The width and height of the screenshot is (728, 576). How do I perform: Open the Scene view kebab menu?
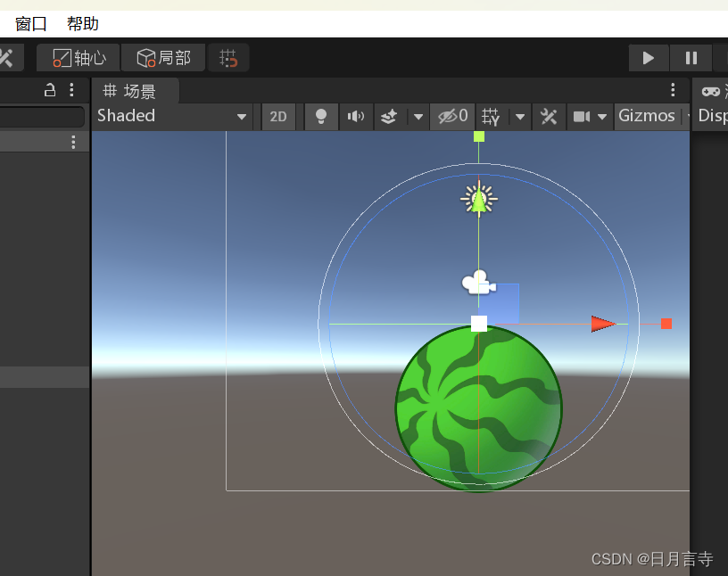pyautogui.click(x=672, y=90)
